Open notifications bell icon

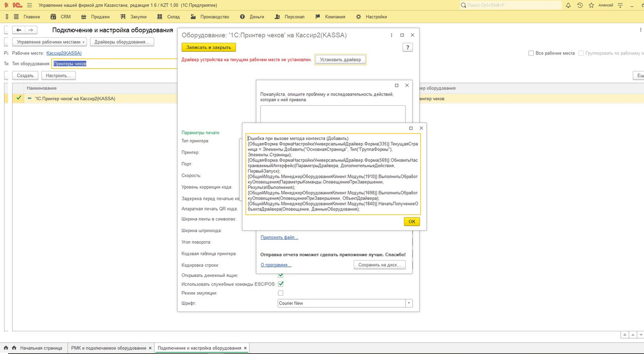[568, 5]
